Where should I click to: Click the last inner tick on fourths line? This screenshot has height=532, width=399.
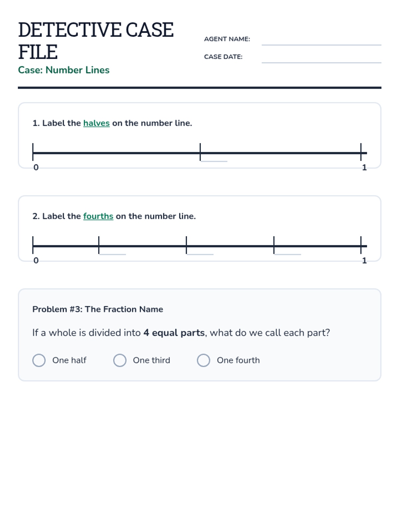[274, 245]
